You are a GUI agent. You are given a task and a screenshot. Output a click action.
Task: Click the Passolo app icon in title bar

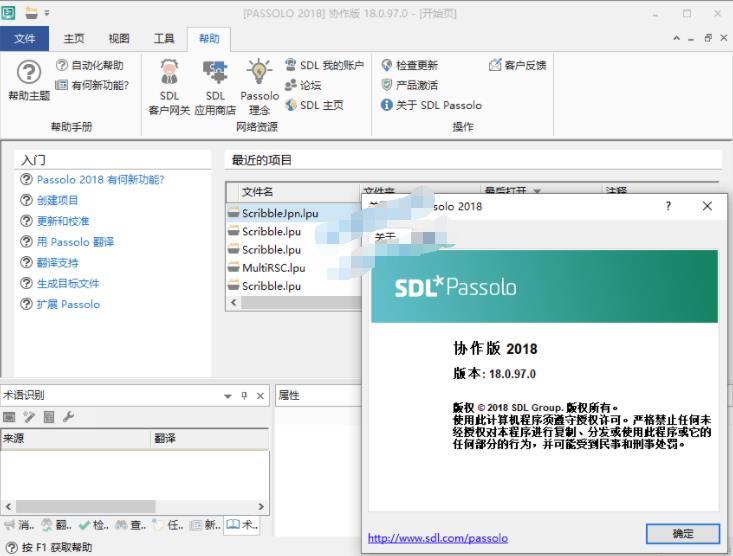(8, 13)
